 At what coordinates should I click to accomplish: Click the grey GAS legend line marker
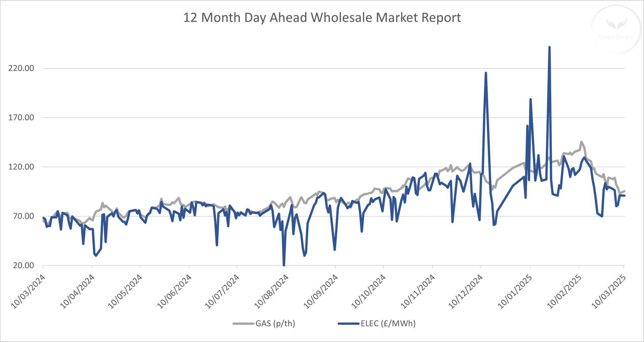click(x=244, y=324)
